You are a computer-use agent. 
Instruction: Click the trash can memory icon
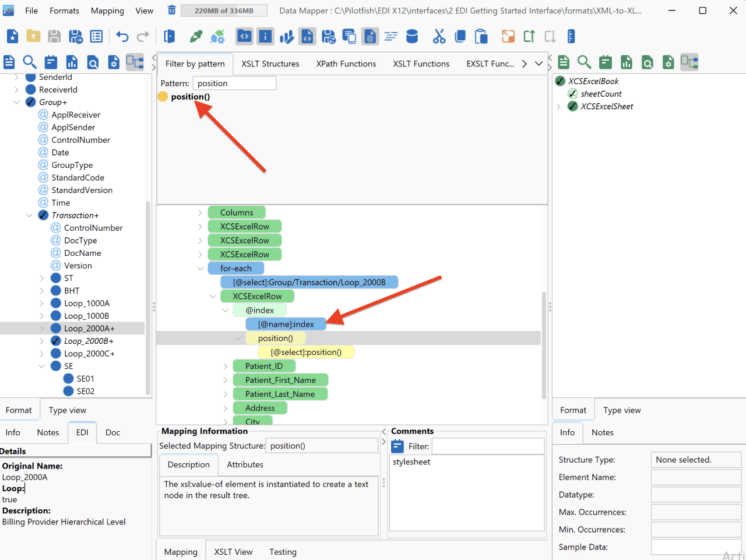[x=171, y=10]
